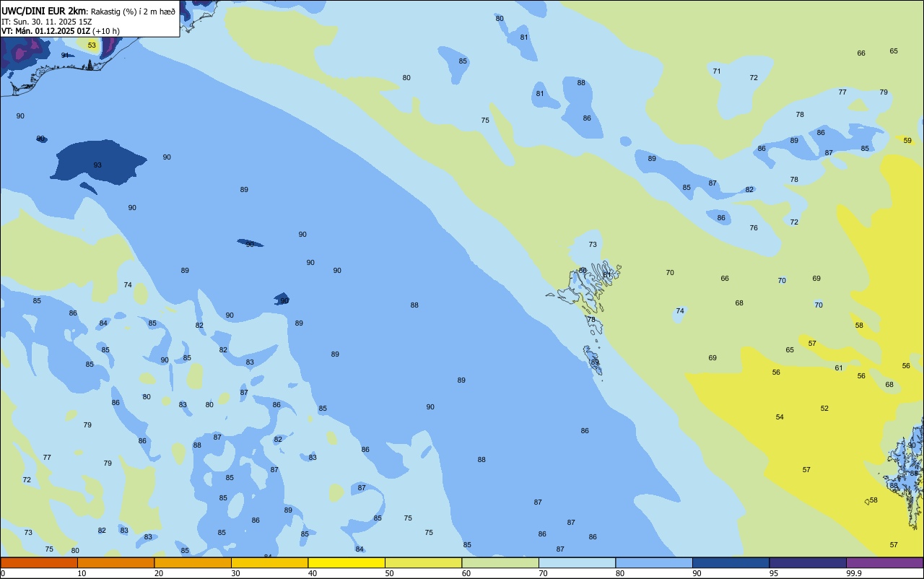Image resolution: width=924 pixels, height=579 pixels.
Task: Click the 93 value in the dark blue patch
Action: [x=97, y=165]
